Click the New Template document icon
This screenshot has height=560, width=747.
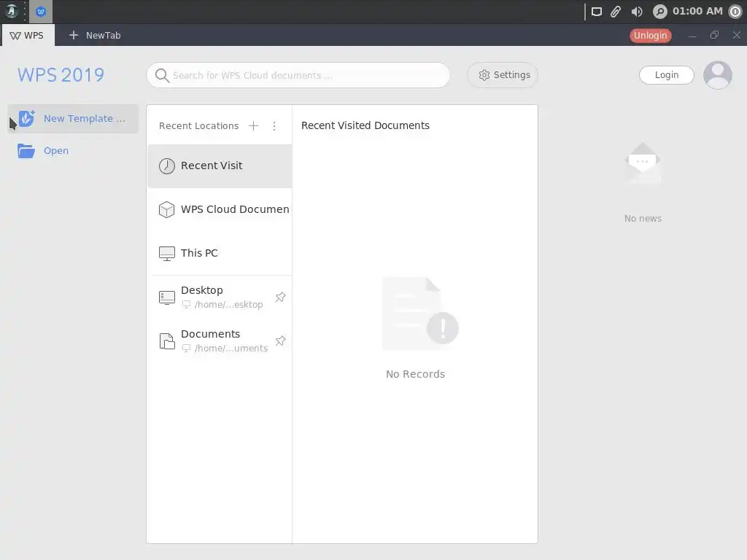pyautogui.click(x=27, y=118)
